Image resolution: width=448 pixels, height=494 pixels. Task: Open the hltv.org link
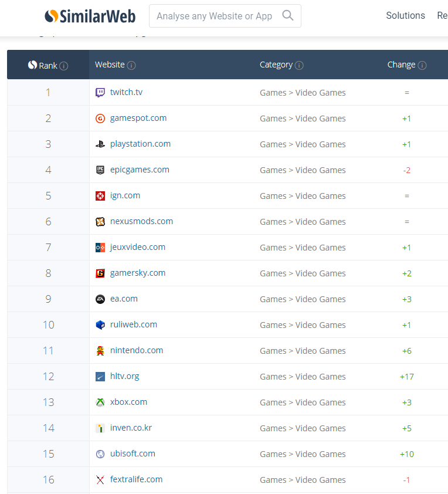[x=124, y=377]
